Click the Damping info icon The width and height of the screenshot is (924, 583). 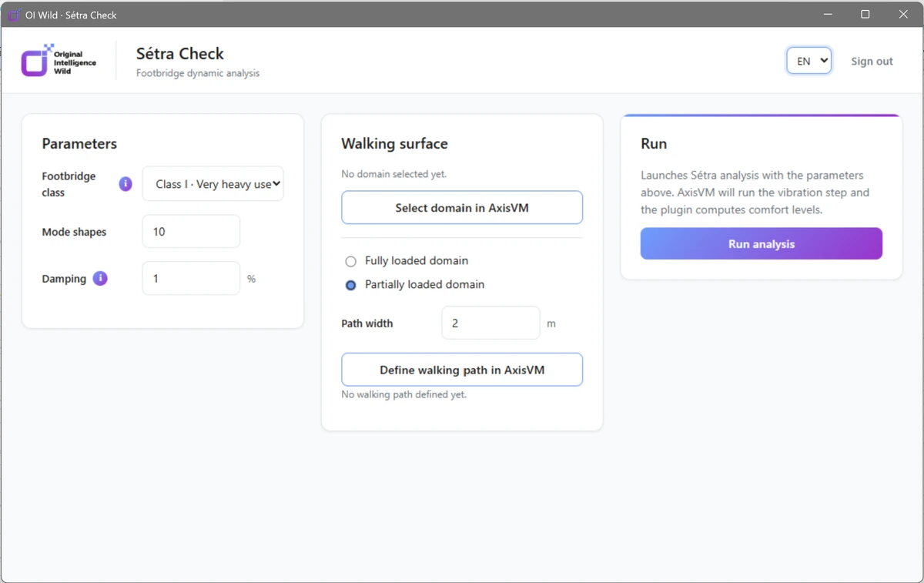point(100,278)
